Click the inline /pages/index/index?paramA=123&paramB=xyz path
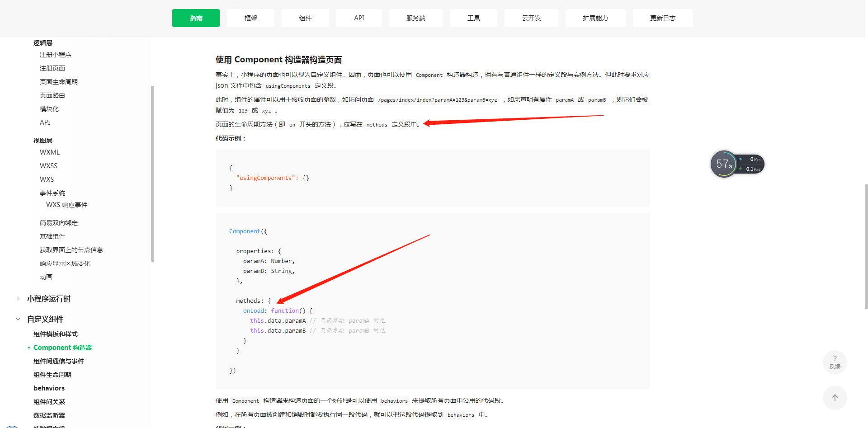The height and width of the screenshot is (428, 868). [438, 100]
